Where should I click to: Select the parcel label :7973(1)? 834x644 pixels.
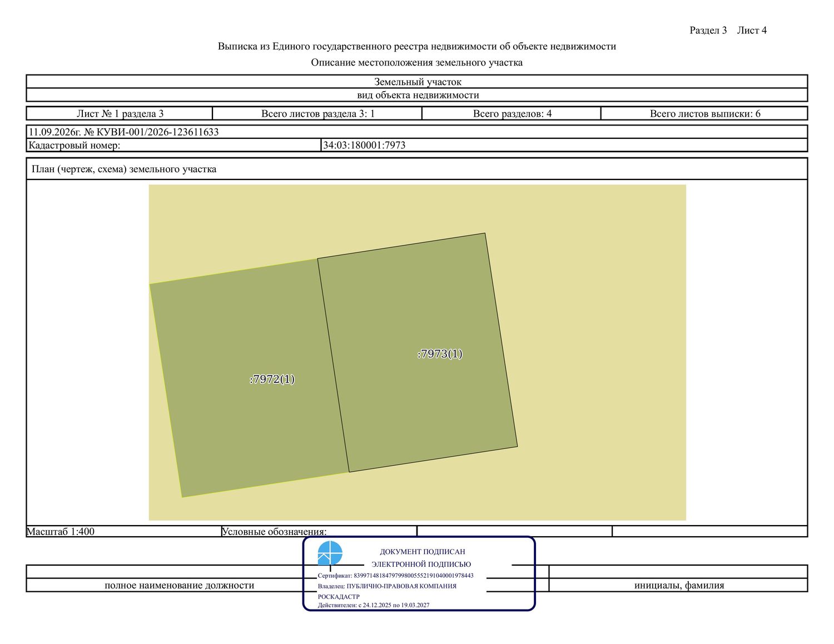pos(440,354)
